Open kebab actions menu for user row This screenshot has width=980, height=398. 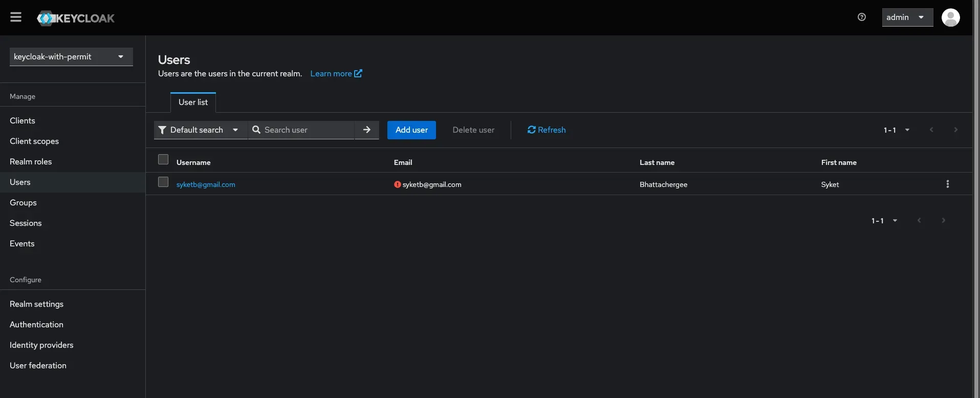947,184
